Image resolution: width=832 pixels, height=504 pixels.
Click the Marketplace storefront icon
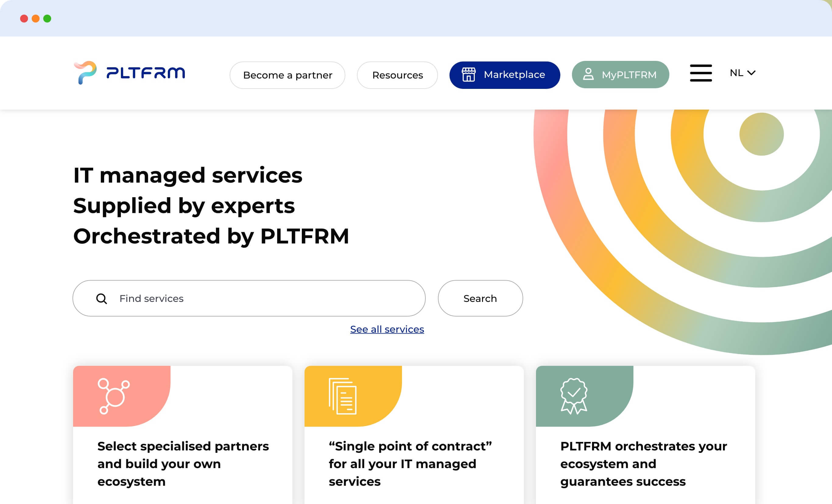coord(468,75)
